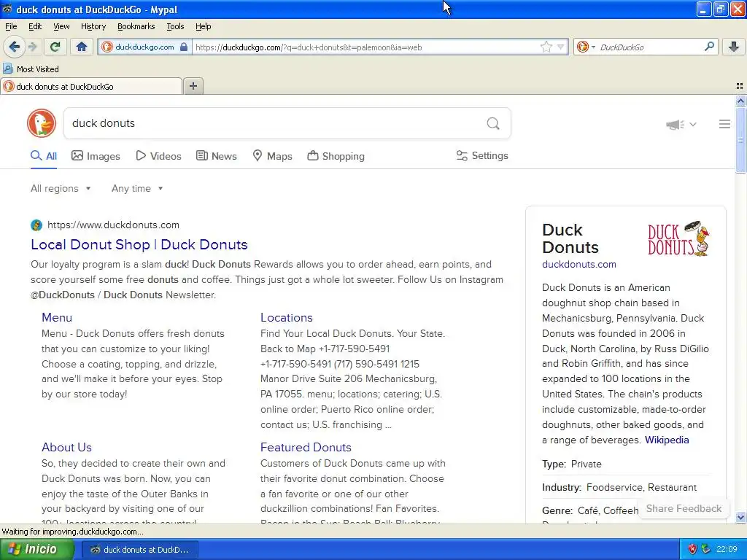The height and width of the screenshot is (560, 747).
Task: Click the DuckDuckGo duck logo
Action: 42,123
